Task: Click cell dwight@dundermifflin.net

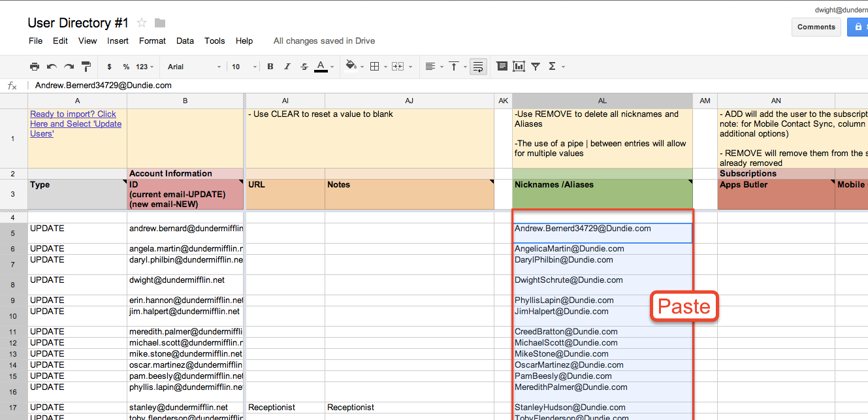Action: click(x=185, y=285)
